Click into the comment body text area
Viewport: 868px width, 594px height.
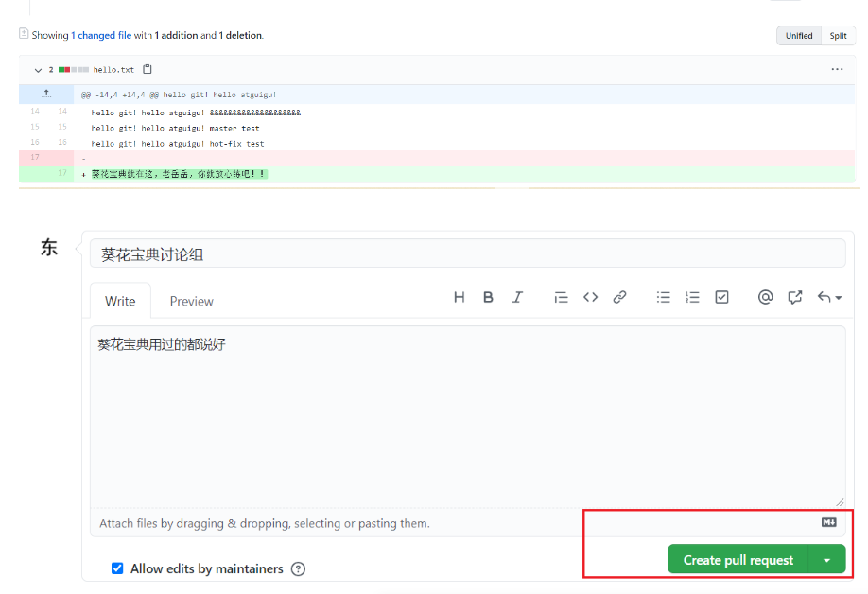[x=468, y=416]
